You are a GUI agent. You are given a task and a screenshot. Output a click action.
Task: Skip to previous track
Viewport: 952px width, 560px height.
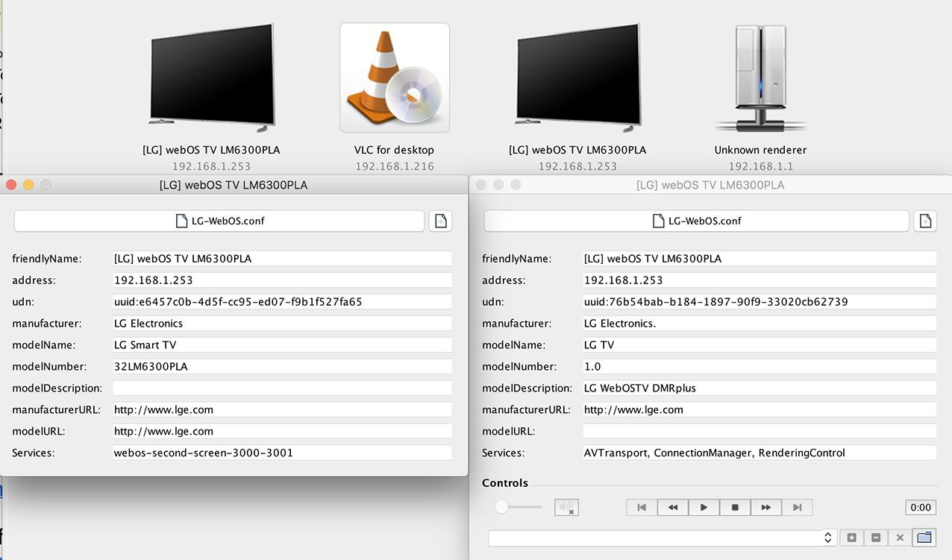(x=642, y=508)
